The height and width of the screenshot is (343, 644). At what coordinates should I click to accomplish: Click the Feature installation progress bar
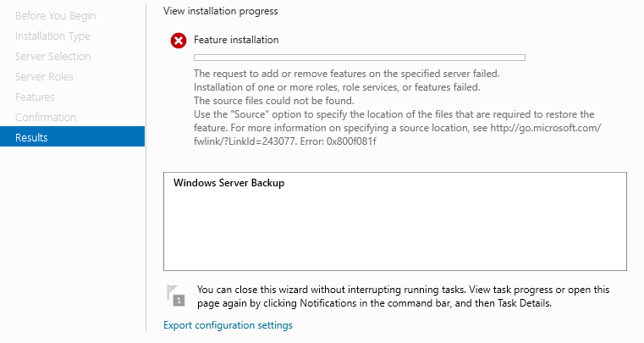[x=360, y=58]
